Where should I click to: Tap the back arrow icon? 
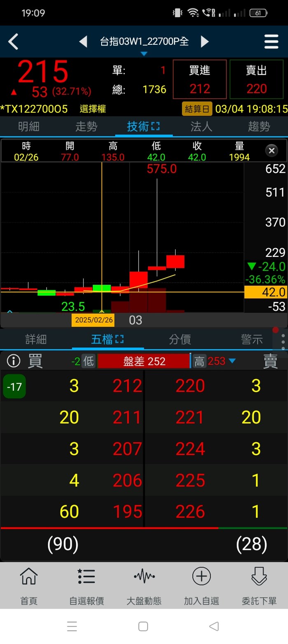14,42
